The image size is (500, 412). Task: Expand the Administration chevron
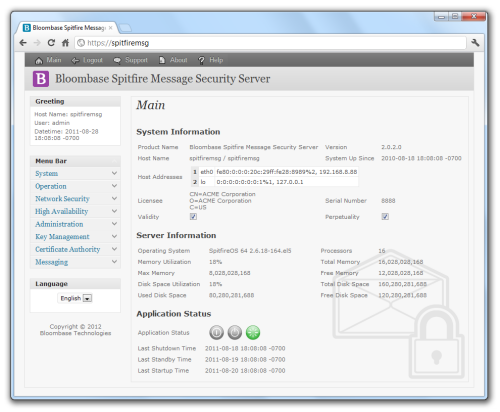click(114, 224)
